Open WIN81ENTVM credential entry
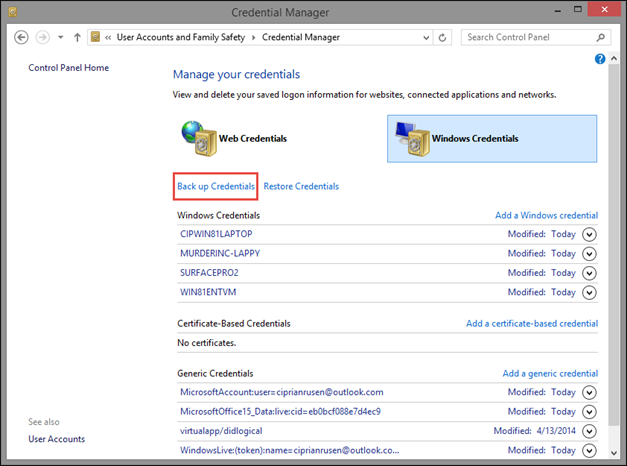 pos(208,292)
